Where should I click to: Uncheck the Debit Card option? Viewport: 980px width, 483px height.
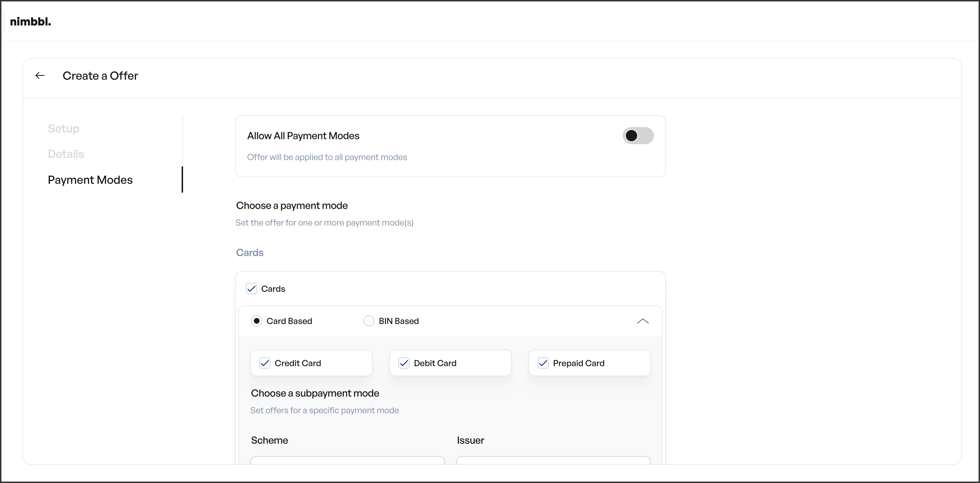[404, 363]
